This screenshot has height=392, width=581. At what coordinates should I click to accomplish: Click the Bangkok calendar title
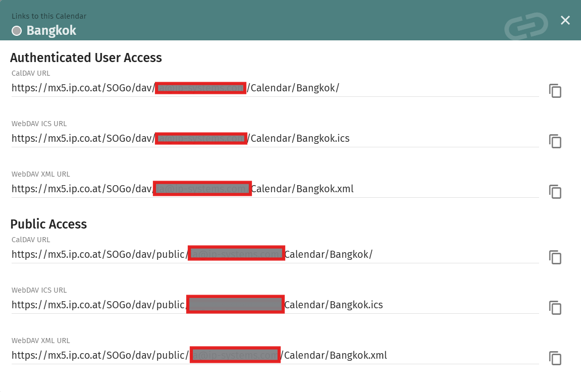[51, 31]
